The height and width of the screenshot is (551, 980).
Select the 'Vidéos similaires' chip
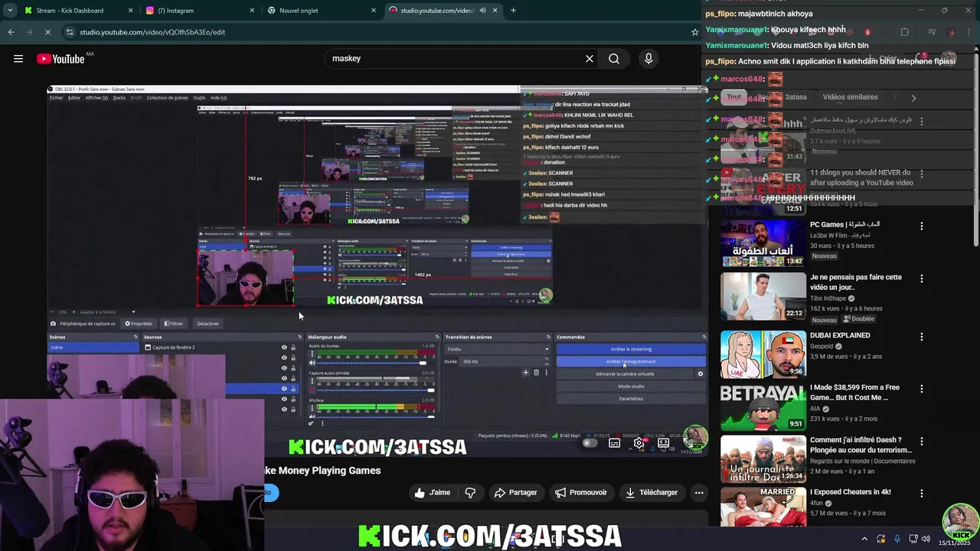pyautogui.click(x=850, y=98)
